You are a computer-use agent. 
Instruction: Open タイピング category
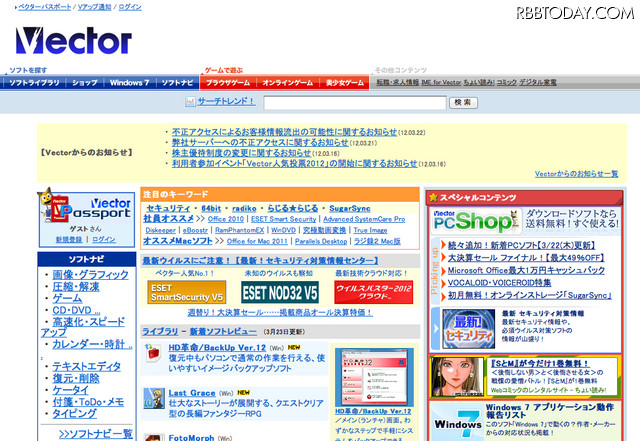coord(74,414)
